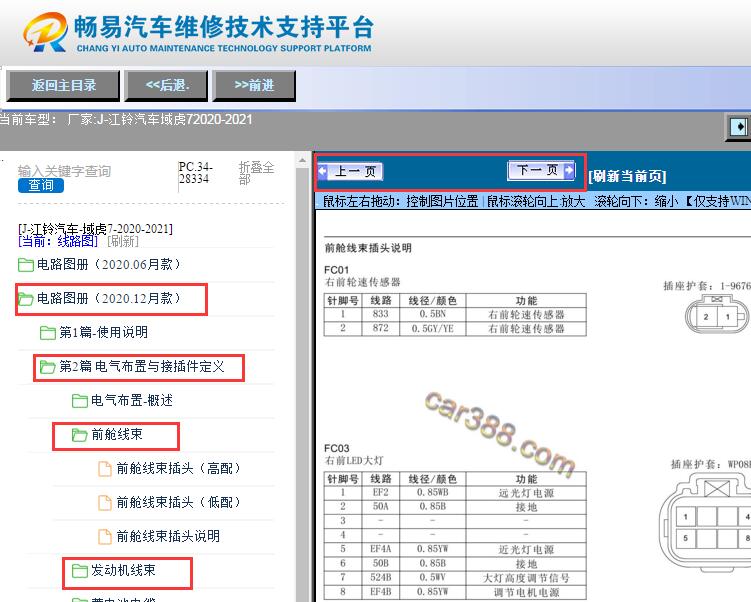Click page icon beside 前舱线束插头(高配)
The height and width of the screenshot is (602, 751).
click(x=105, y=469)
